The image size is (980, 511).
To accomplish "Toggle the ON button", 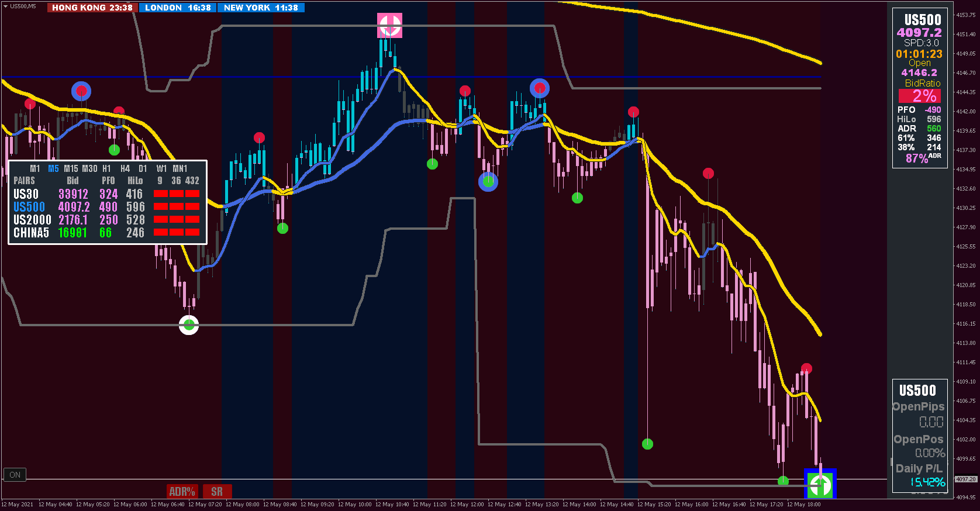I will (x=15, y=475).
